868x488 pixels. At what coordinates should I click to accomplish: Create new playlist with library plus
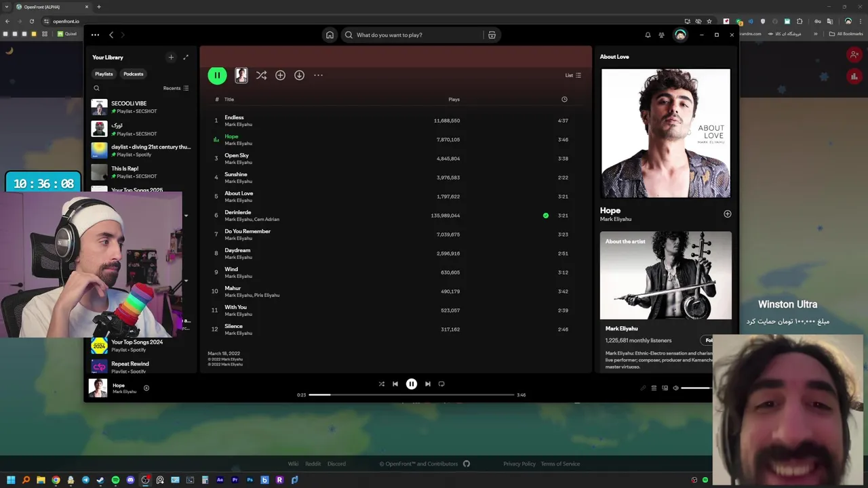[x=171, y=58]
